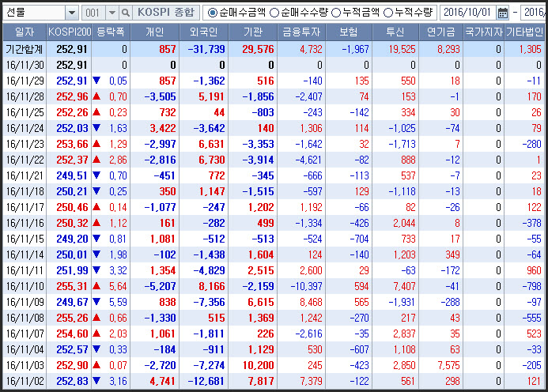
Task: Click the magnifier search icon for code
Action: coord(125,13)
